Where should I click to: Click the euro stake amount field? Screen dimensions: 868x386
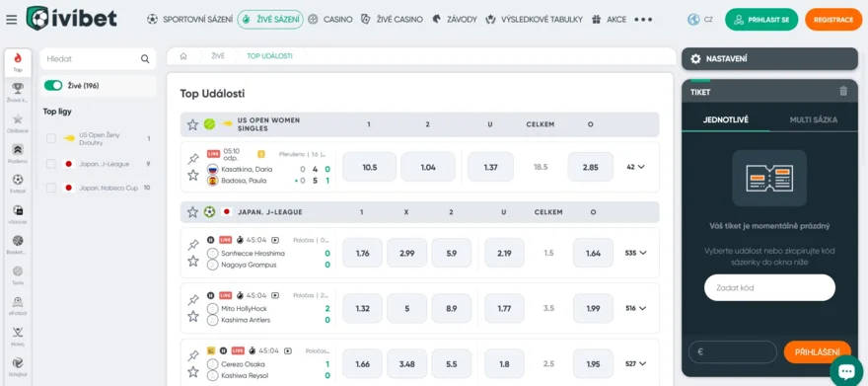click(x=732, y=351)
